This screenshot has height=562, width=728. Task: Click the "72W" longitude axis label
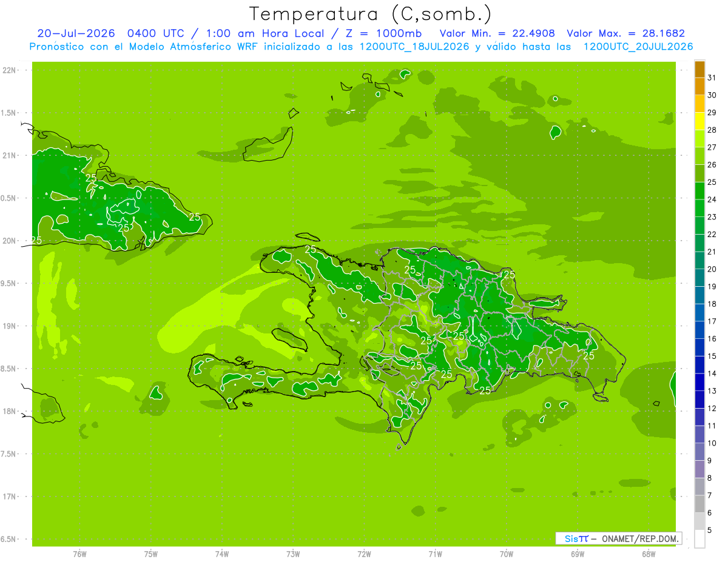(364, 554)
